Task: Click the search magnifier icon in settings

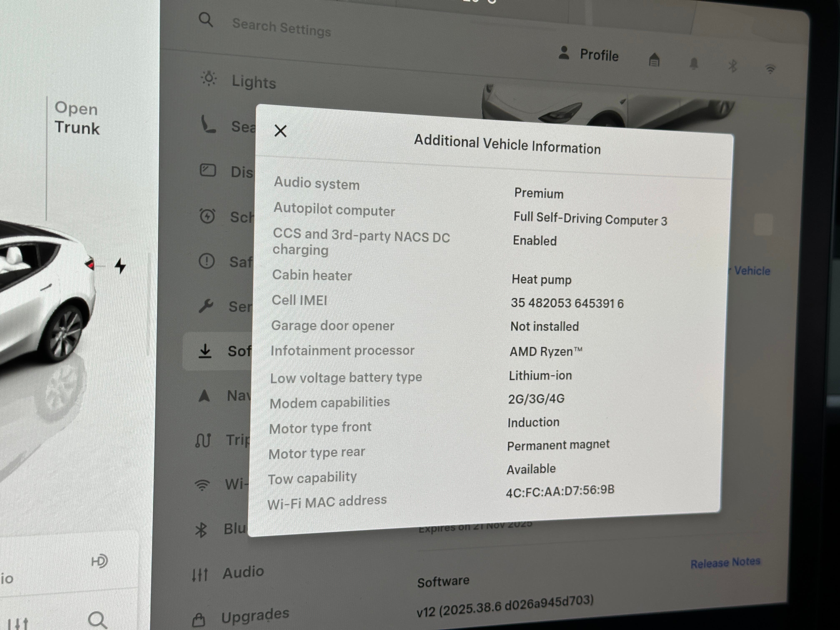Action: coord(206,19)
